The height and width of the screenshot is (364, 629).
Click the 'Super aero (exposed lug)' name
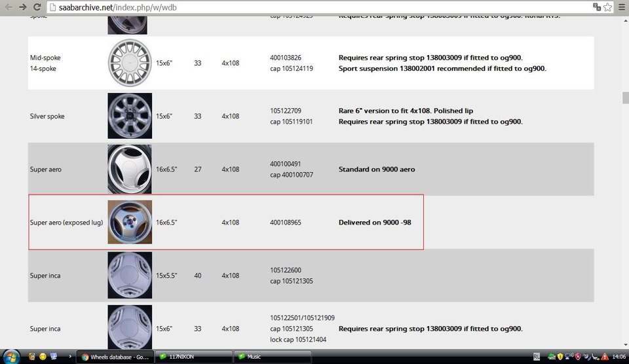click(66, 223)
